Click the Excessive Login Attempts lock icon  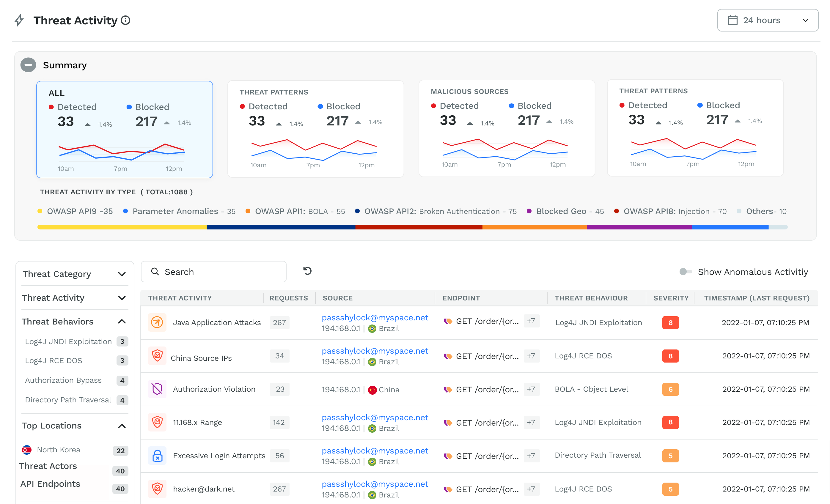[x=157, y=456]
